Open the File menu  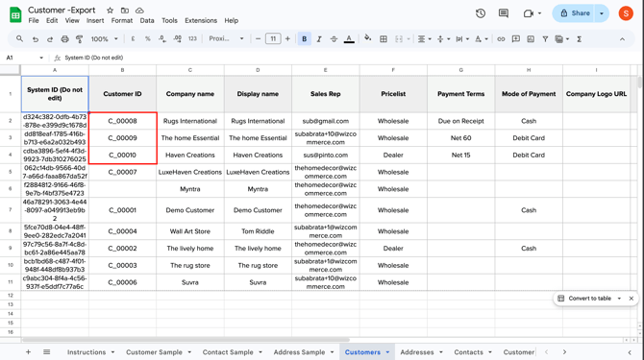(34, 20)
